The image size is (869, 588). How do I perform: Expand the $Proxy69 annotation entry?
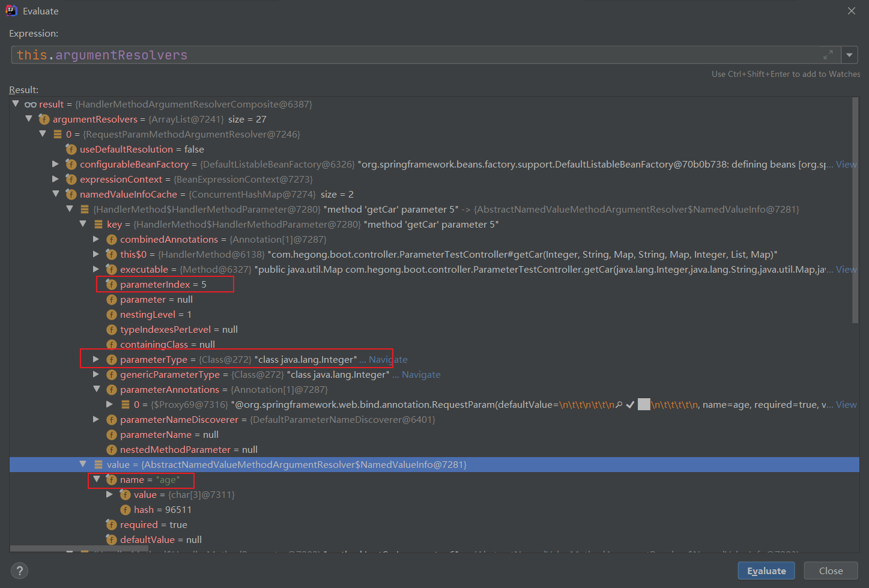click(x=110, y=404)
